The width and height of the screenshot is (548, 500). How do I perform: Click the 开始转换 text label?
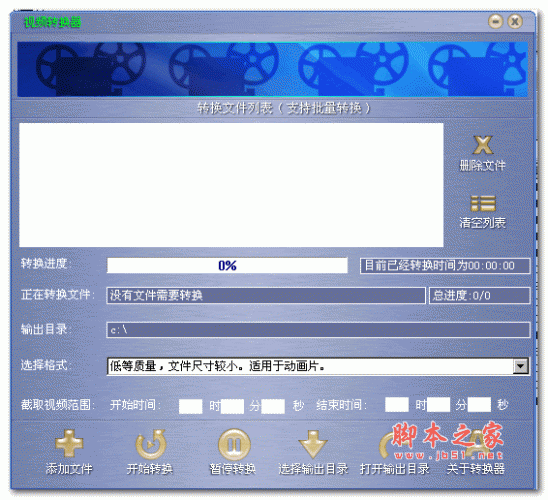150,469
